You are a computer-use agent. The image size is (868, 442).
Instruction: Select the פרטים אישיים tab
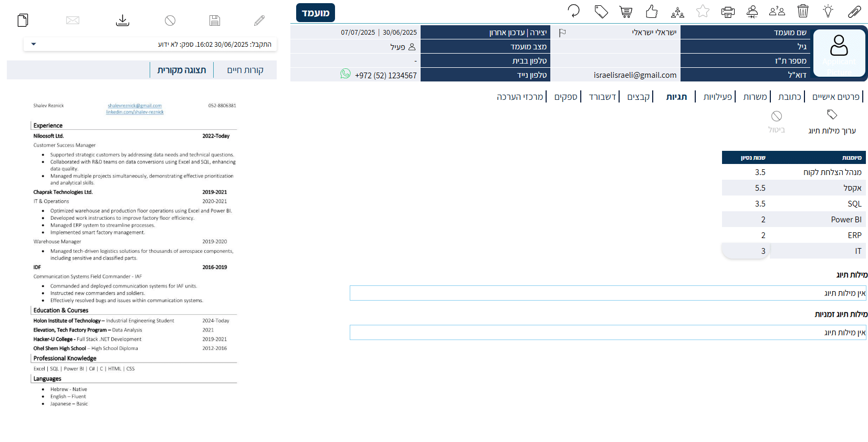[x=835, y=97]
